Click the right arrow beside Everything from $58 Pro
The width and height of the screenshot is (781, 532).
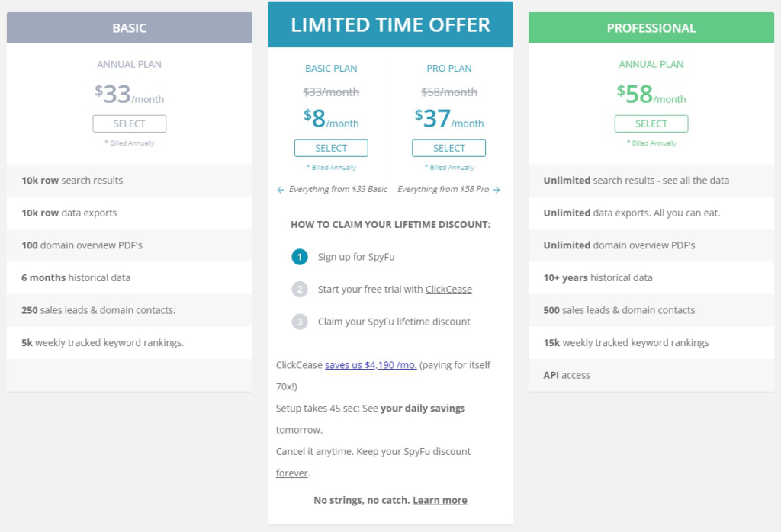[x=496, y=190]
